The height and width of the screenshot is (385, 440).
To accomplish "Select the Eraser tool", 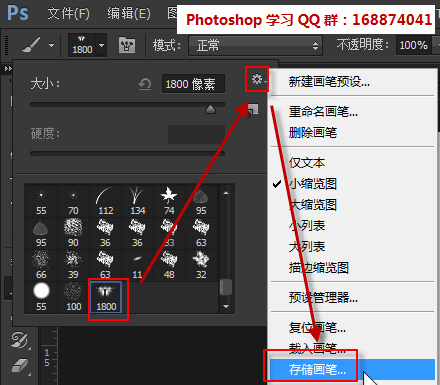I will [x=19, y=366].
